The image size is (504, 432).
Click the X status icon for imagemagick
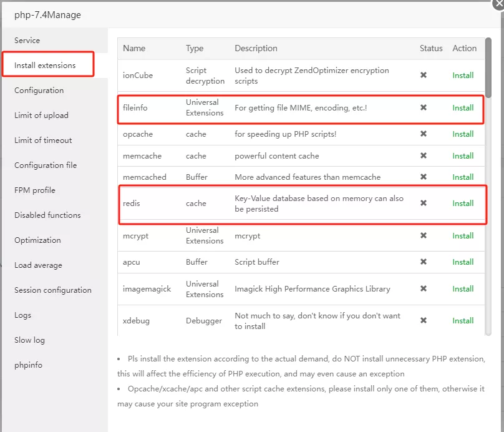[x=424, y=289]
